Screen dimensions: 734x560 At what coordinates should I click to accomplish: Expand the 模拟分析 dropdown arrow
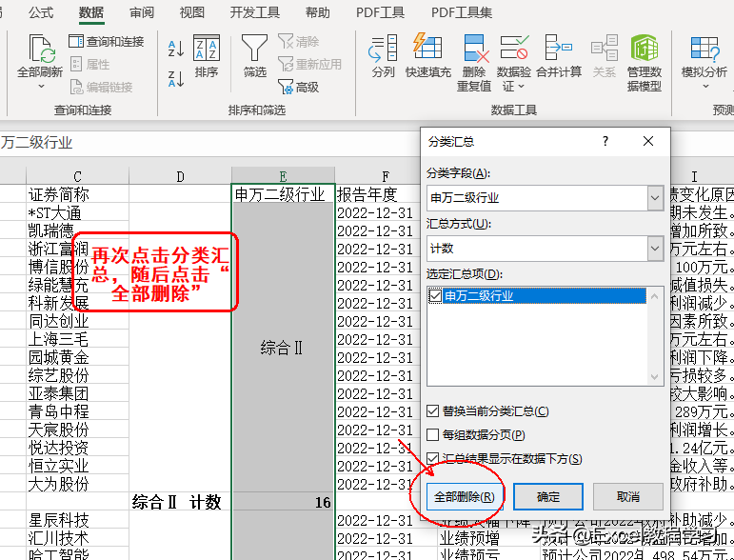(x=705, y=86)
